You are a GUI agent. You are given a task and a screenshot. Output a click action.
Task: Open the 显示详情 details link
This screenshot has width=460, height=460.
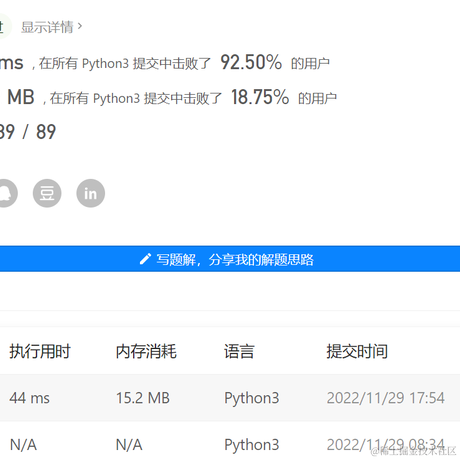[51, 27]
